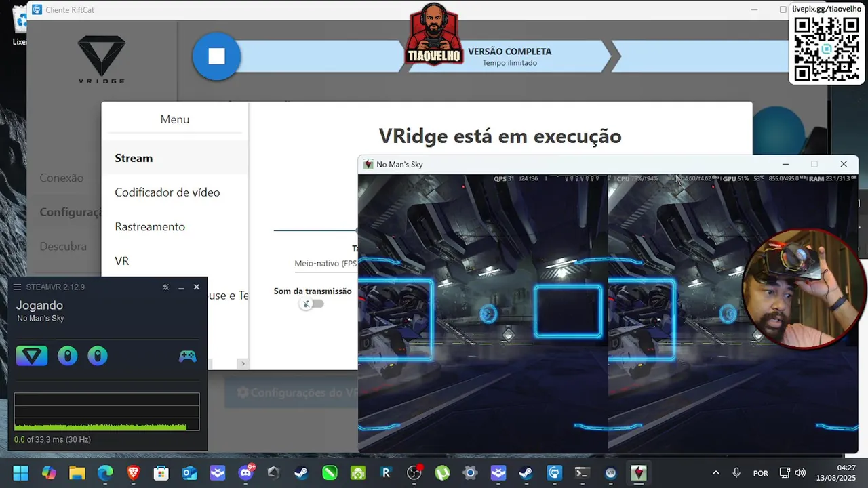The width and height of the screenshot is (868, 488).
Task: Open the Meio-nativo resolution dropdown
Action: (325, 264)
